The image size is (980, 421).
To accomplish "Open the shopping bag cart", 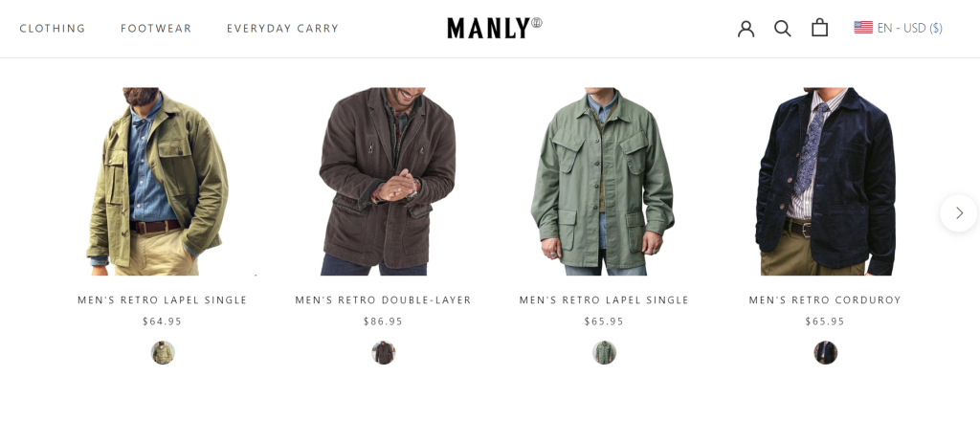I will (819, 28).
